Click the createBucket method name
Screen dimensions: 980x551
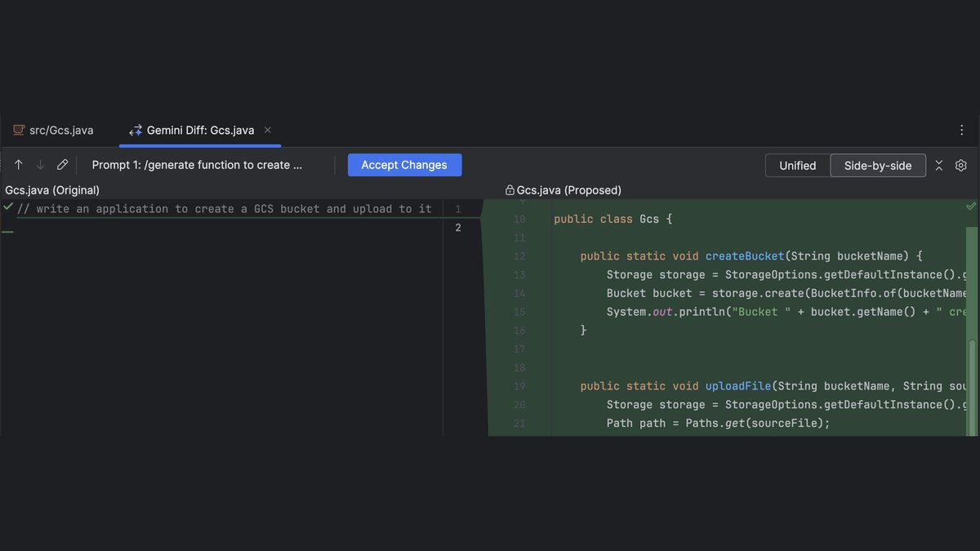pyautogui.click(x=745, y=256)
